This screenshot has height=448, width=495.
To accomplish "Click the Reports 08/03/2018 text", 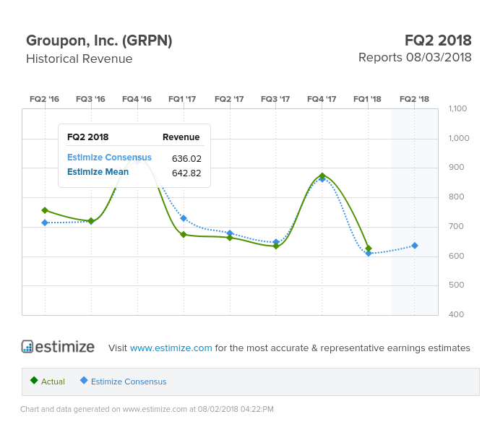I will pos(415,58).
